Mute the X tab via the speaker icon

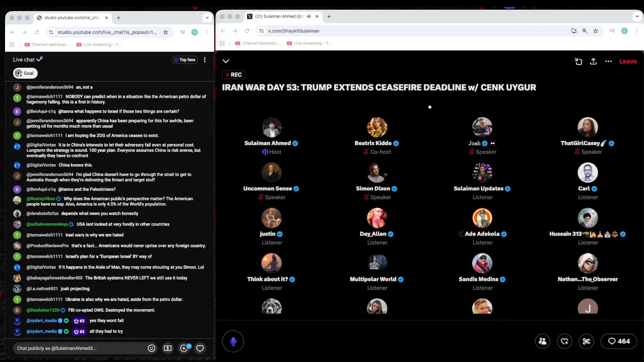pyautogui.click(x=308, y=17)
